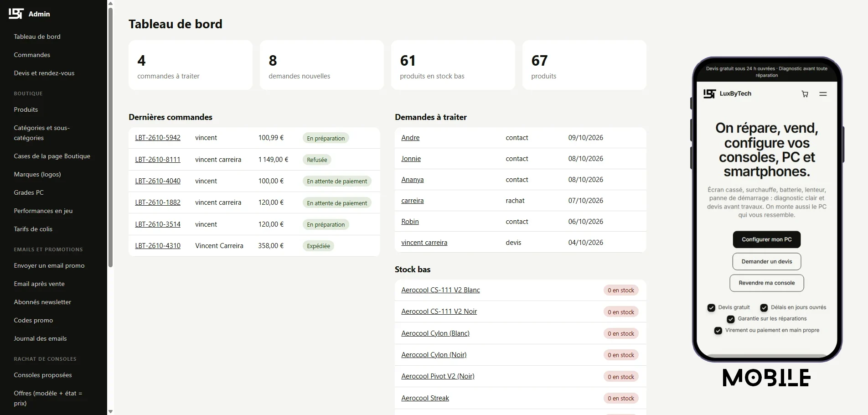Click the Expédiée status badge
868x415 pixels.
[318, 246]
